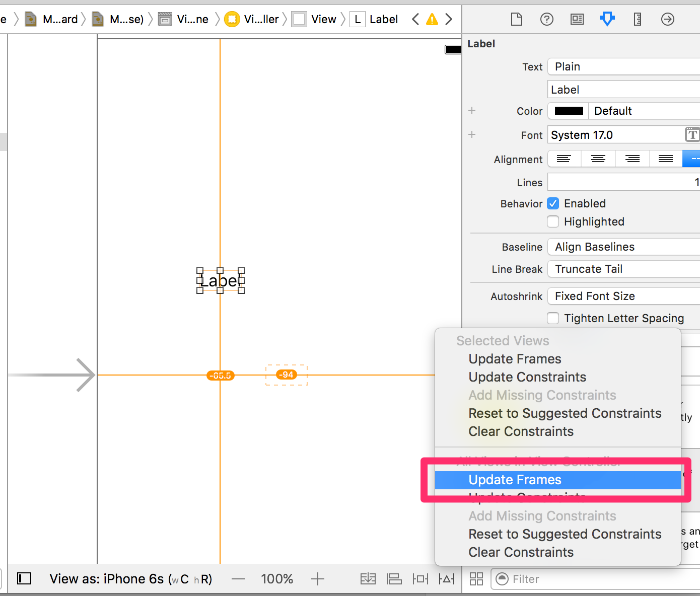Select the Attributes inspector tab

point(607,19)
